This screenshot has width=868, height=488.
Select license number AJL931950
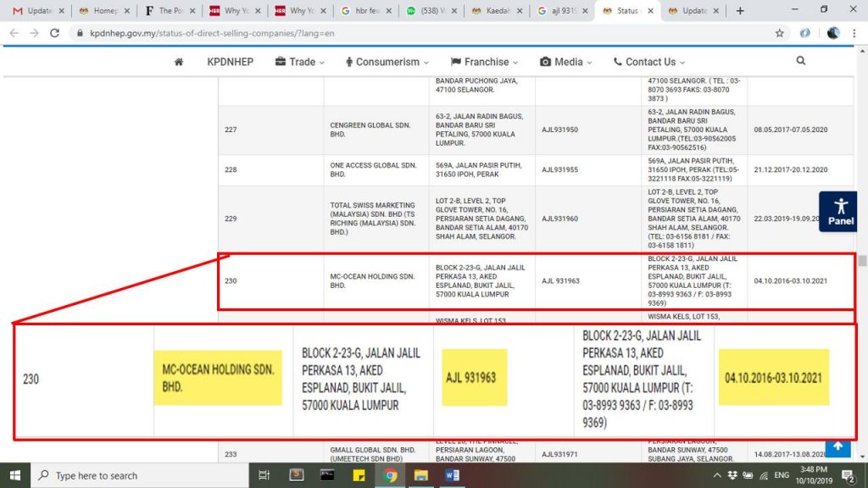(x=559, y=130)
